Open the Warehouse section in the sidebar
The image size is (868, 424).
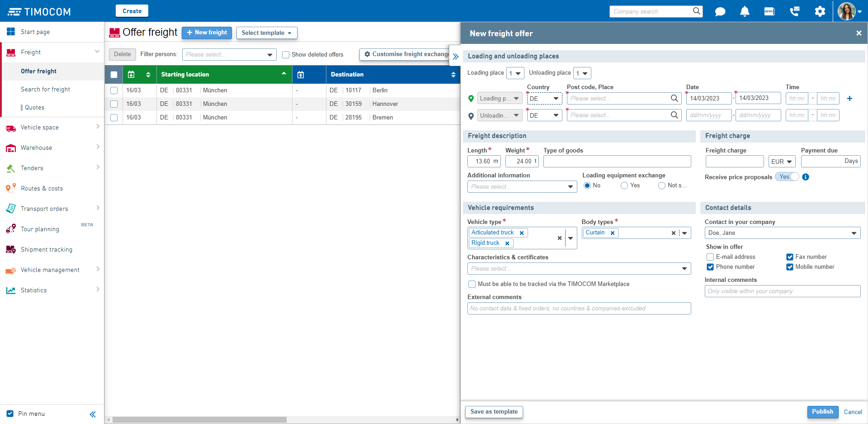click(x=37, y=148)
